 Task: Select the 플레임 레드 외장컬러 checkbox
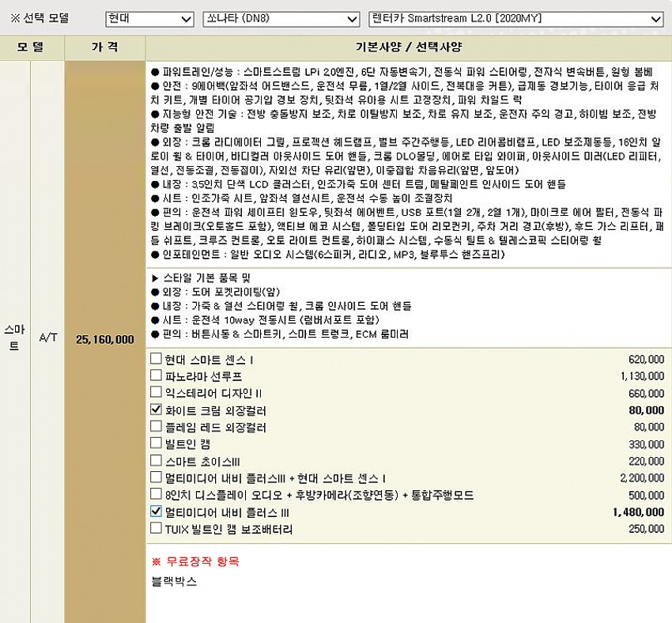156,427
